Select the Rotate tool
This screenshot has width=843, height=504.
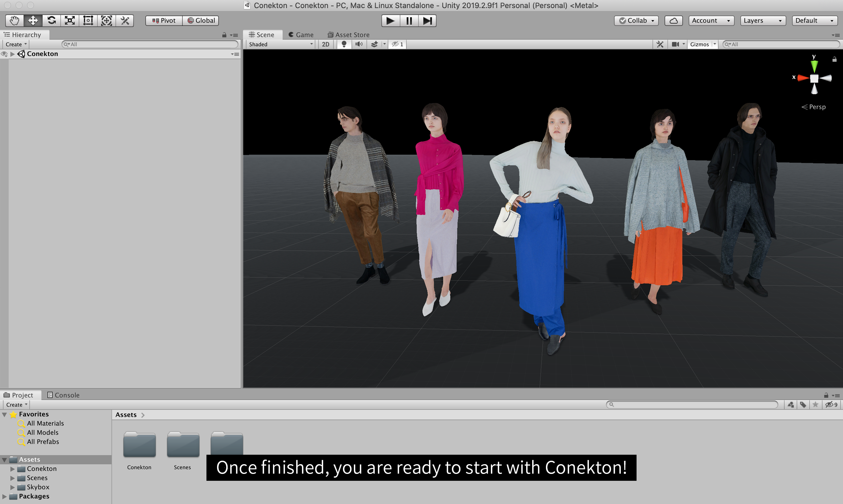pos(51,20)
